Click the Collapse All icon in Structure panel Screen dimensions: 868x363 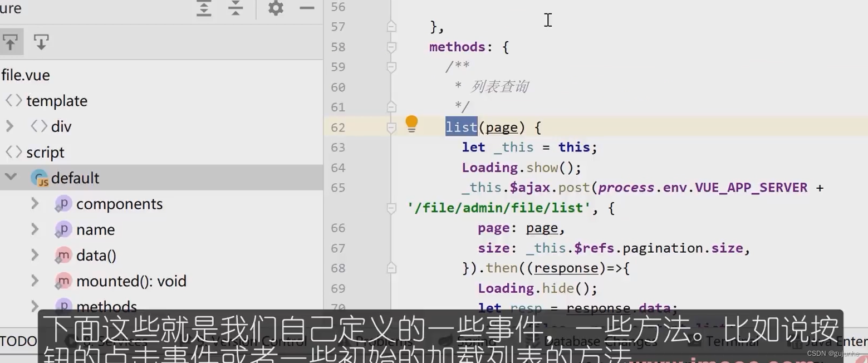point(236,8)
